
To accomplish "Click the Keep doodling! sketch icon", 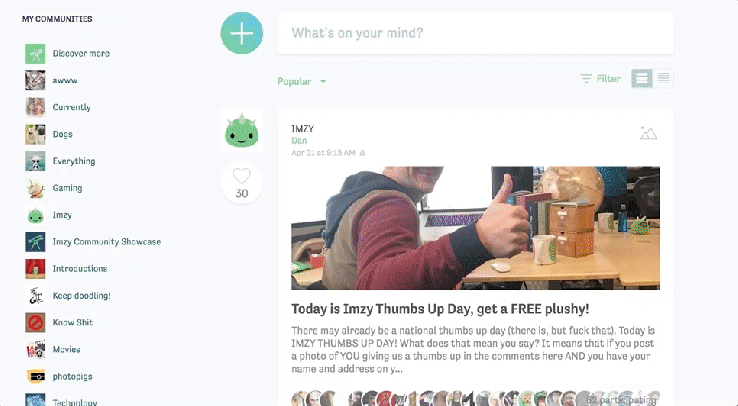I will coord(35,296).
